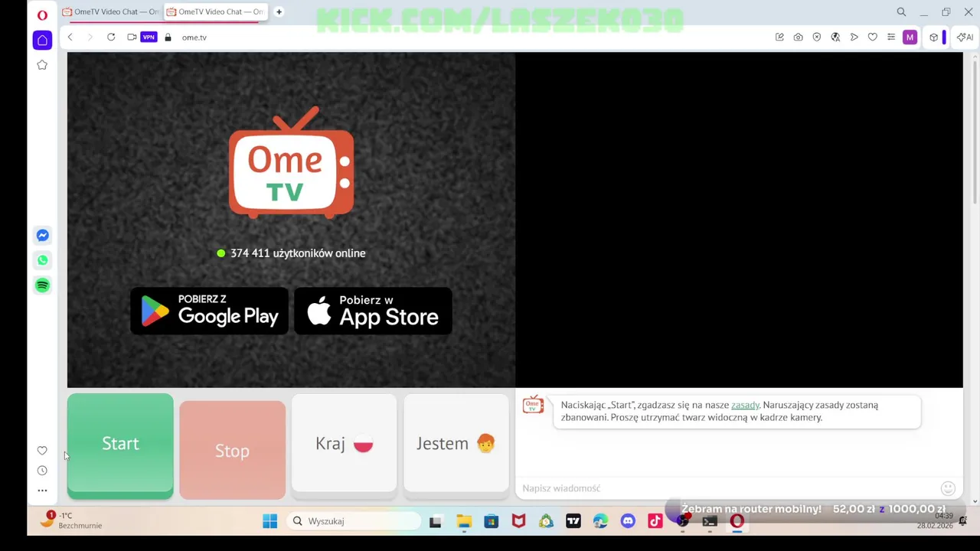Open the tab search magnifier
This screenshot has width=980, height=551.
[901, 11]
